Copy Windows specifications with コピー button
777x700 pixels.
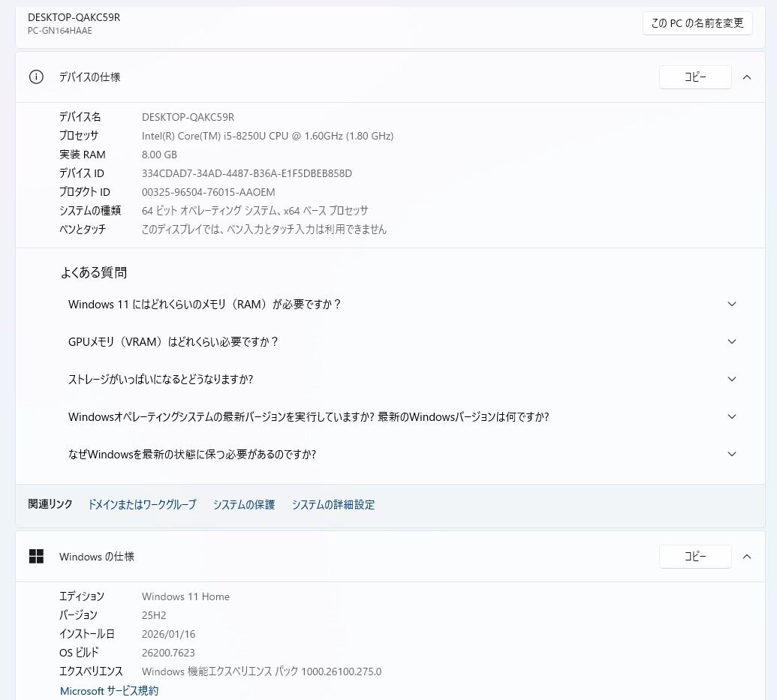point(694,557)
